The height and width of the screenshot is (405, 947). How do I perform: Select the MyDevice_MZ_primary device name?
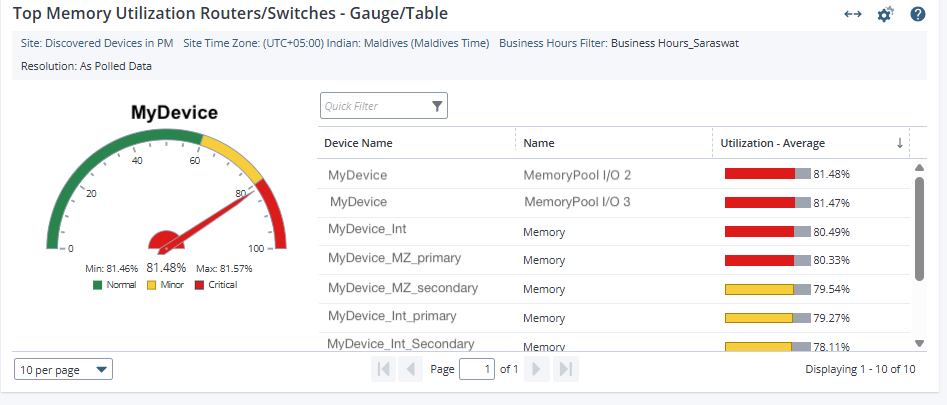coord(394,258)
